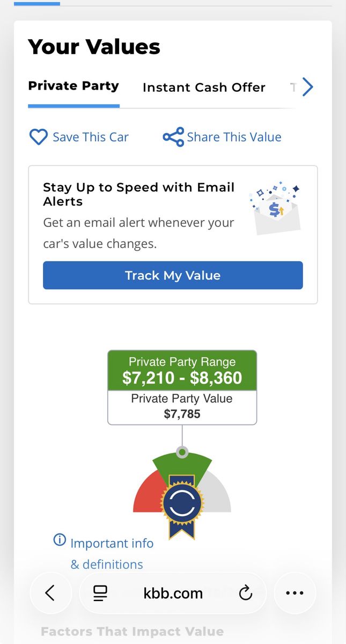Select the Private Party tab
Viewport: 346px width, 644px height.
pyautogui.click(x=73, y=86)
